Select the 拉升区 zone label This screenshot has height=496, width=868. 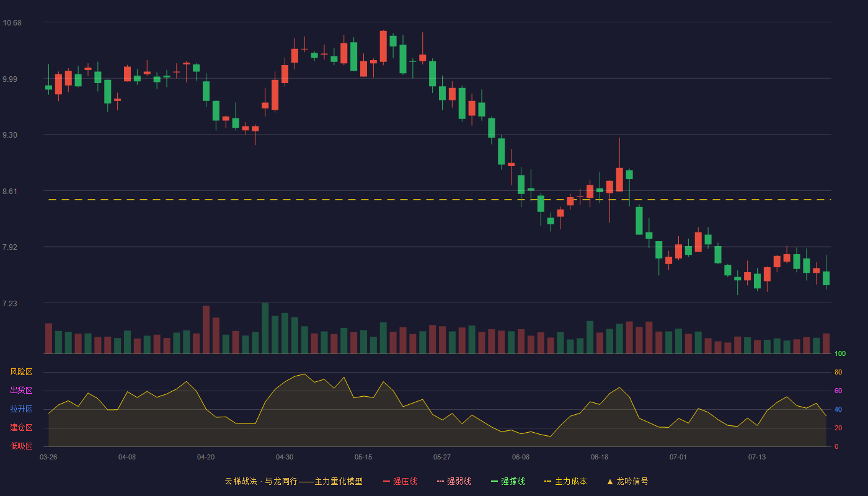[x=21, y=409]
